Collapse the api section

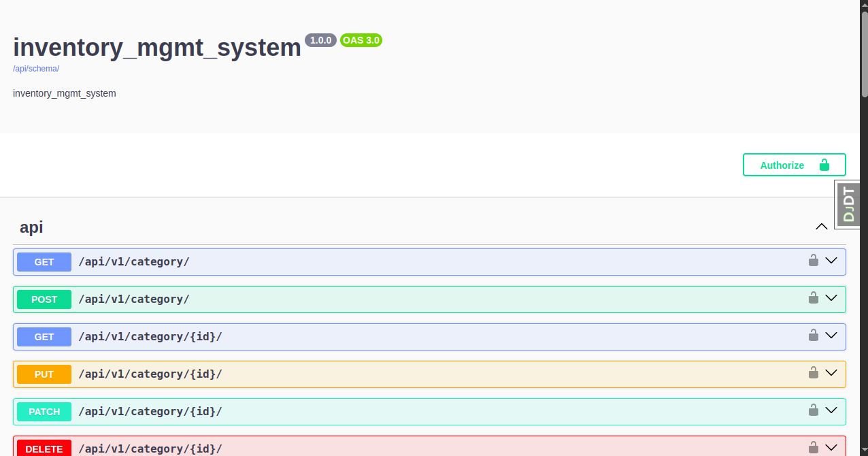tap(821, 227)
